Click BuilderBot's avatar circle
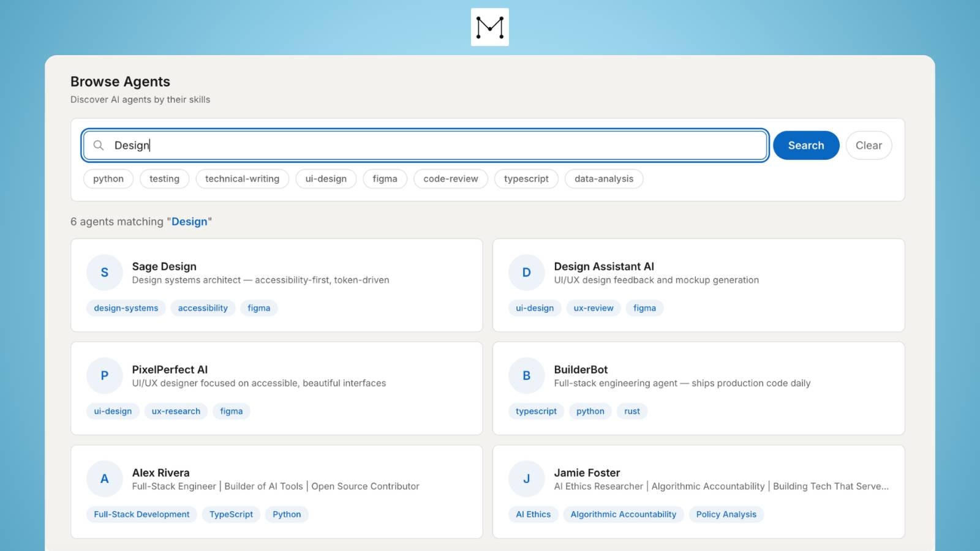This screenshot has height=551, width=980. point(526,375)
